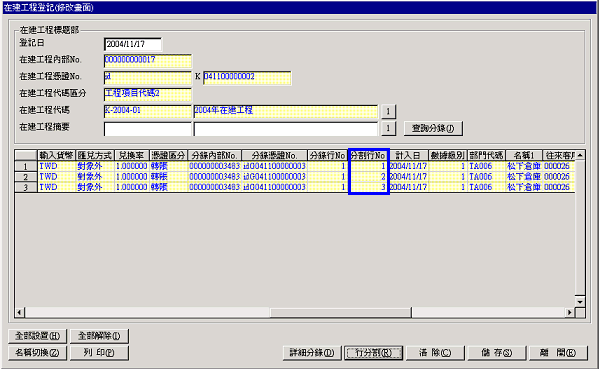This screenshot has width=600, height=371.
Task: Click the TA006 cell in row 3
Action: pos(486,187)
